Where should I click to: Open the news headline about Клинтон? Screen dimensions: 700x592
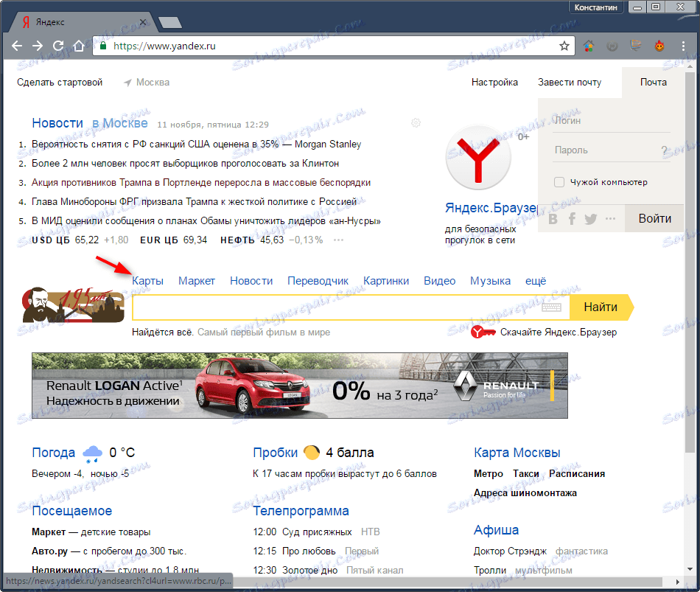[x=185, y=164]
